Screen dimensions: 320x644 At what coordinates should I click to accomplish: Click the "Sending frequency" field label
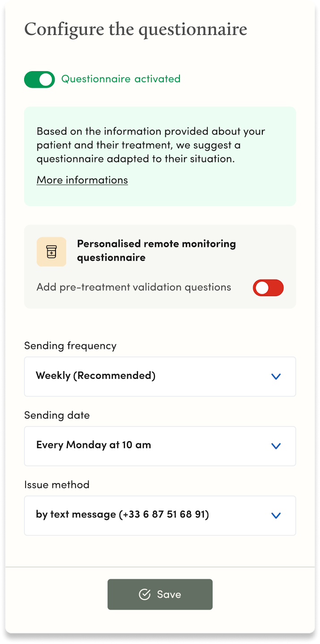pos(70,346)
